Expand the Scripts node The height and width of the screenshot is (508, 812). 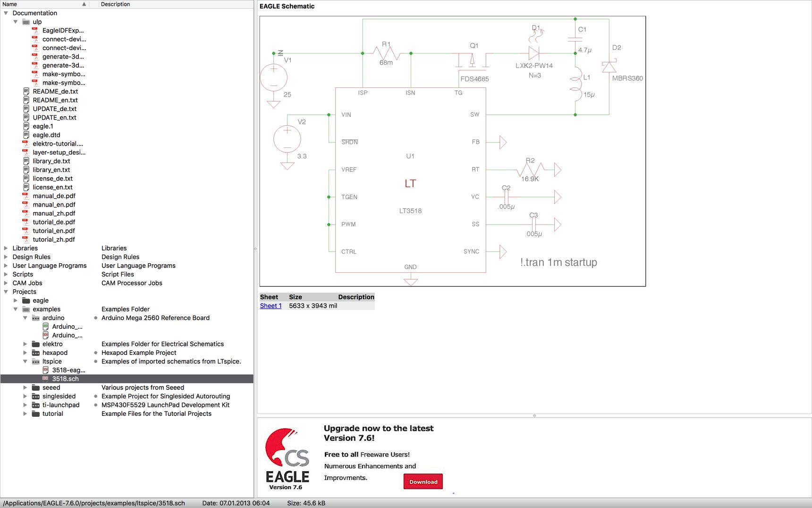point(6,275)
